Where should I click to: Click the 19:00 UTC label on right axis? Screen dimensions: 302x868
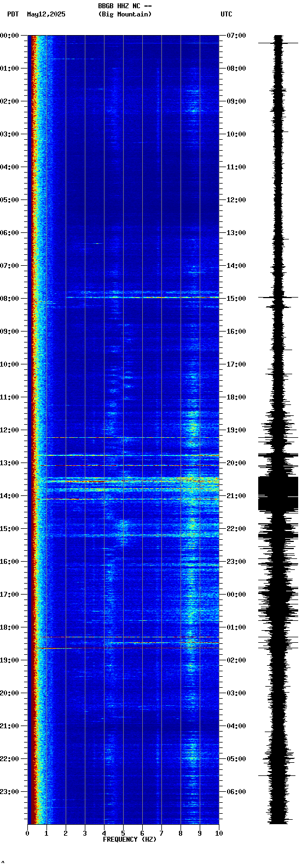[236, 430]
